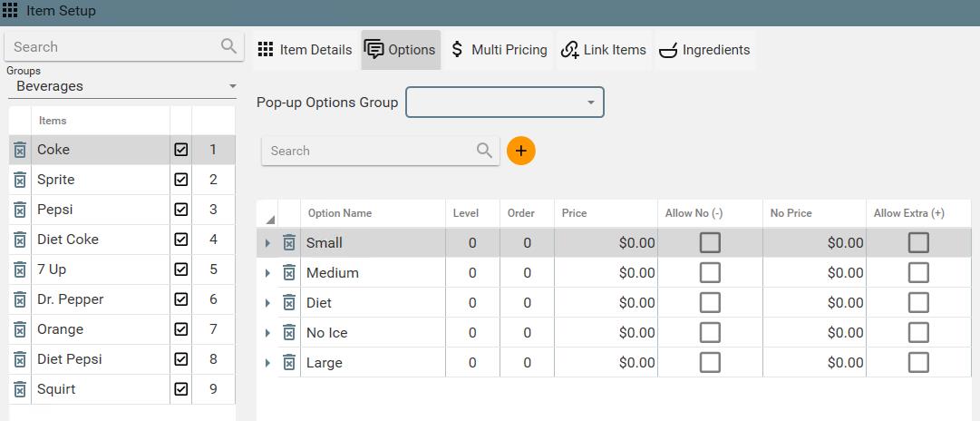Viewport: 980px width, 421px height.
Task: Uncheck the Sprite item checkbox
Action: tap(181, 180)
